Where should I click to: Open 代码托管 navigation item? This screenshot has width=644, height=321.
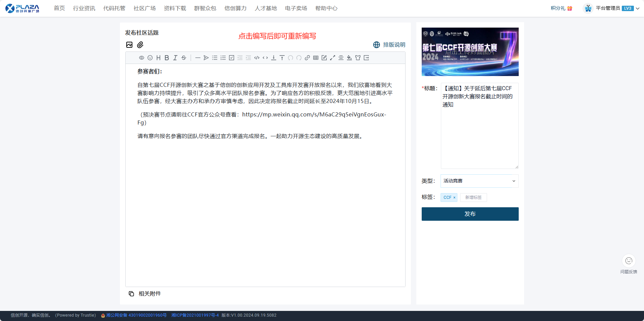pos(114,8)
